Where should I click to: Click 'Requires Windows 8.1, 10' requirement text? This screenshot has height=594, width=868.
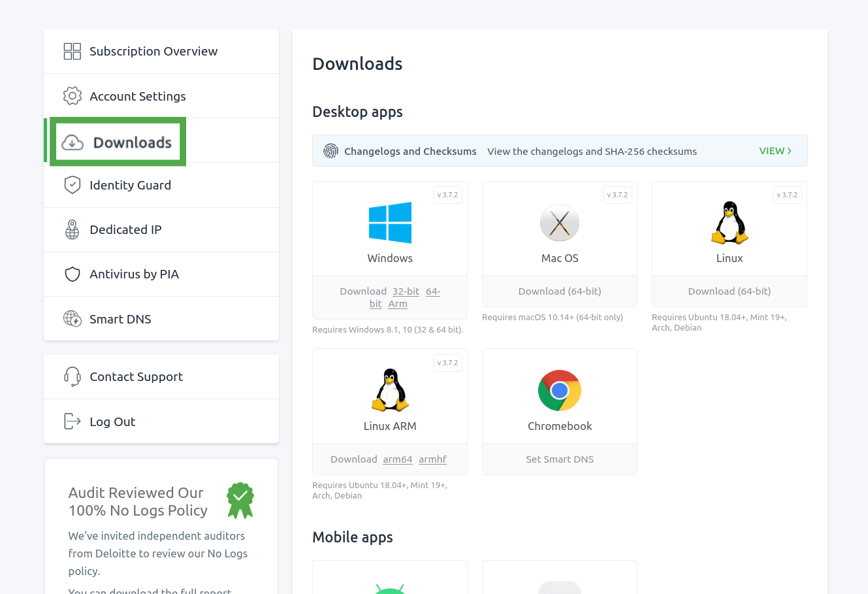point(388,329)
